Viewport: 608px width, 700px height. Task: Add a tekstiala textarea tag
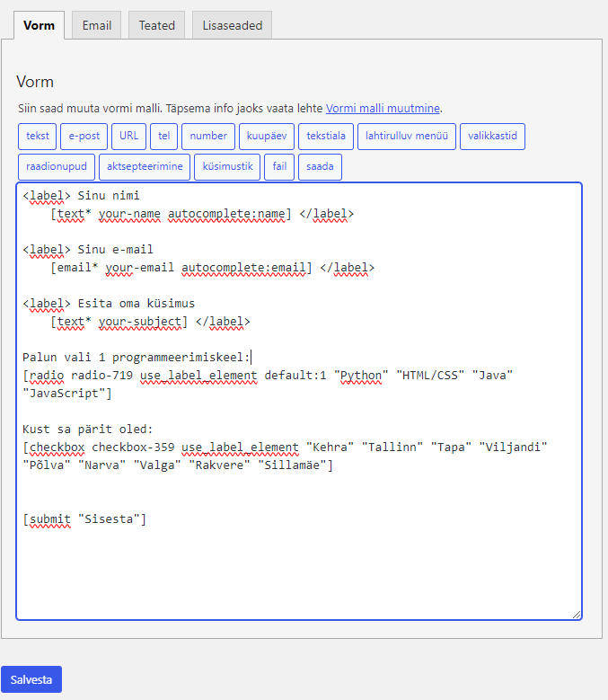[326, 137]
